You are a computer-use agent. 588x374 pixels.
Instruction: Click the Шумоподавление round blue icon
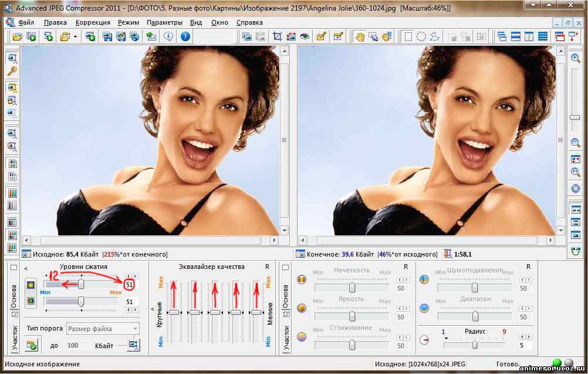point(424,279)
